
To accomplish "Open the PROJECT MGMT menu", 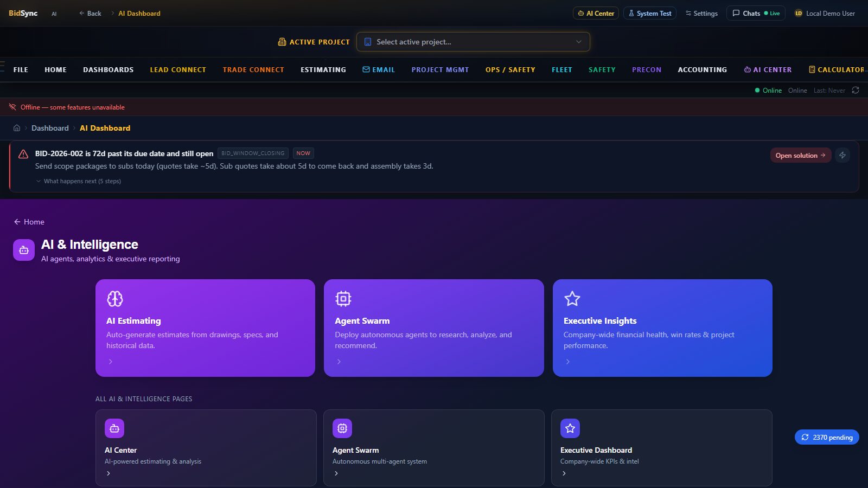I will (440, 70).
